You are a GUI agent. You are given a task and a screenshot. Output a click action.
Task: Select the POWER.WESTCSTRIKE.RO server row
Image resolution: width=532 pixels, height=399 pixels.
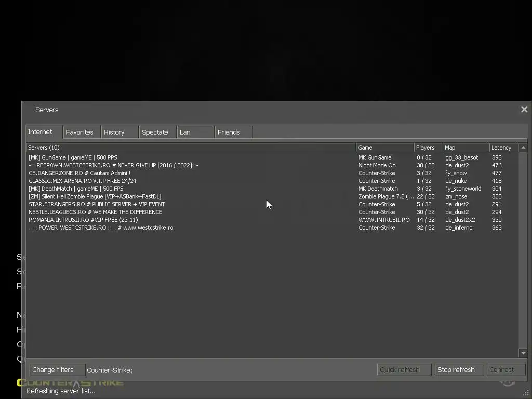pos(272,228)
